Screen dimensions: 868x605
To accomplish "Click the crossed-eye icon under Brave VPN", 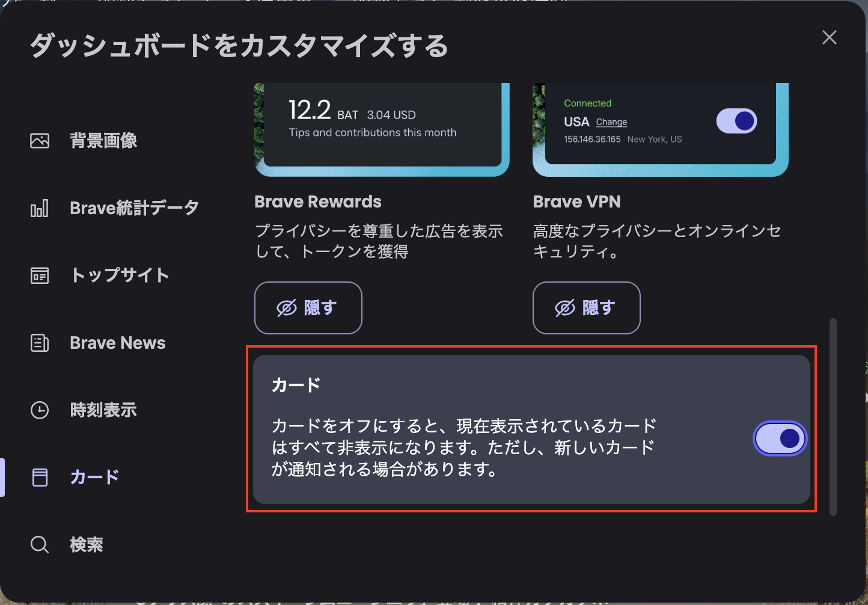I will point(565,308).
